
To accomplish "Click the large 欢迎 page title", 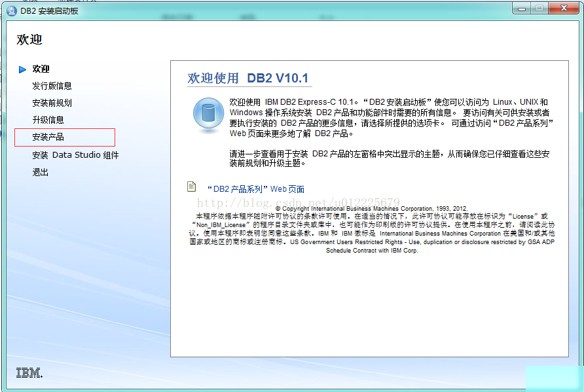I will [29, 39].
